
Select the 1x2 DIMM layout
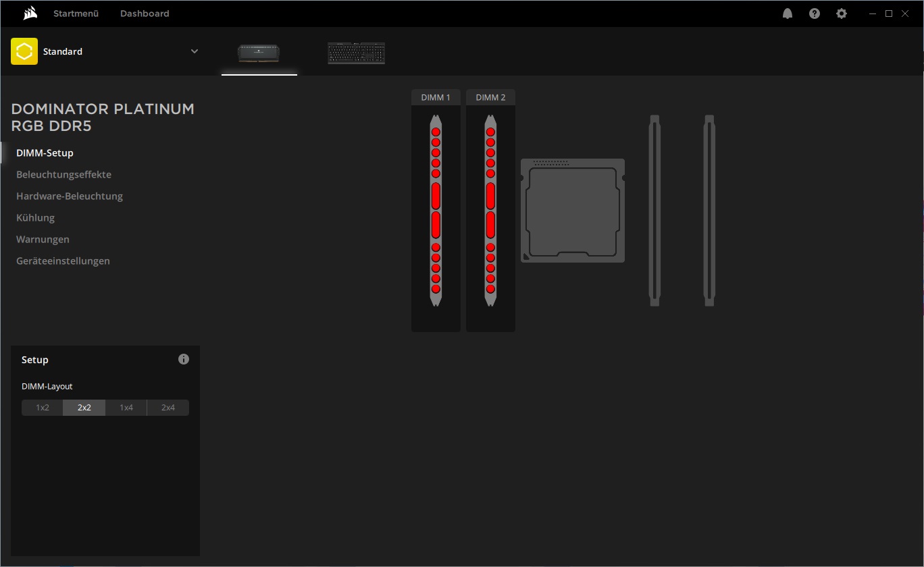pyautogui.click(x=43, y=408)
